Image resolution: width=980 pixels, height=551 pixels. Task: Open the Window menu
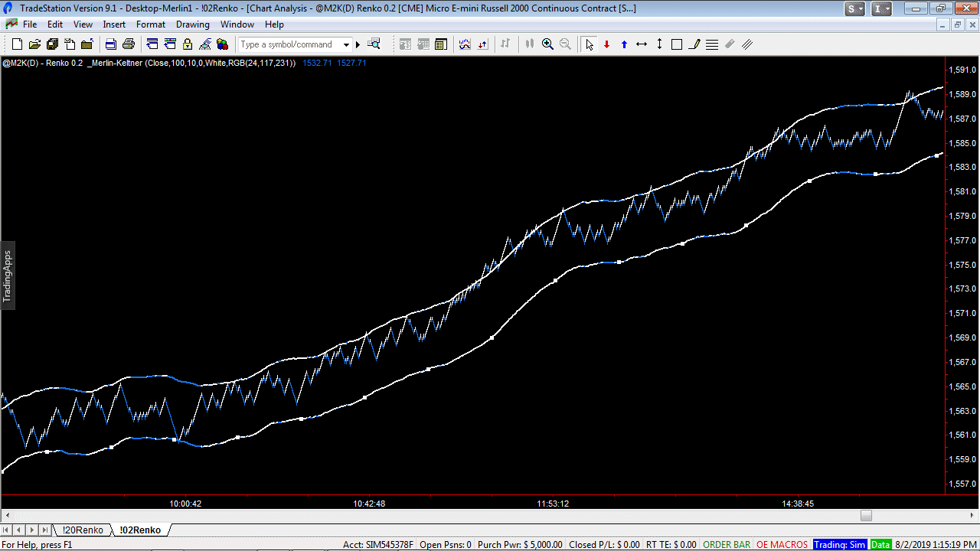coord(237,24)
